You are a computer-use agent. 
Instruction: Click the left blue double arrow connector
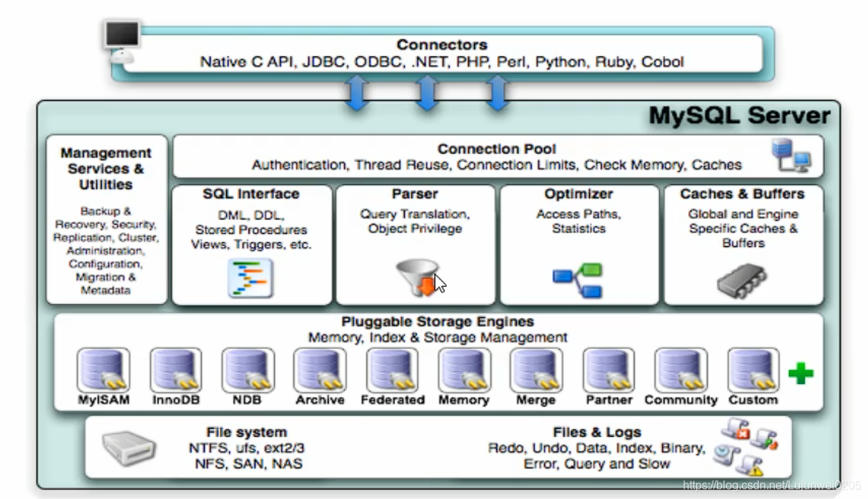point(356,95)
